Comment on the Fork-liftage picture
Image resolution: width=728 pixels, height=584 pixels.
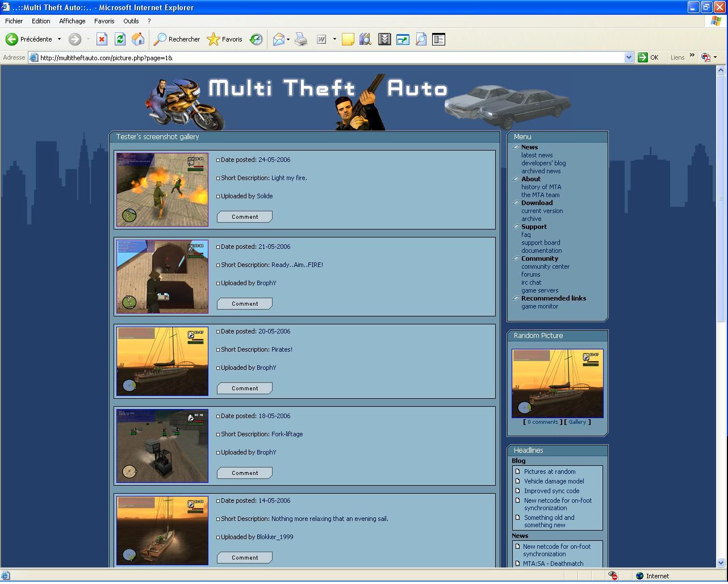pyautogui.click(x=245, y=473)
